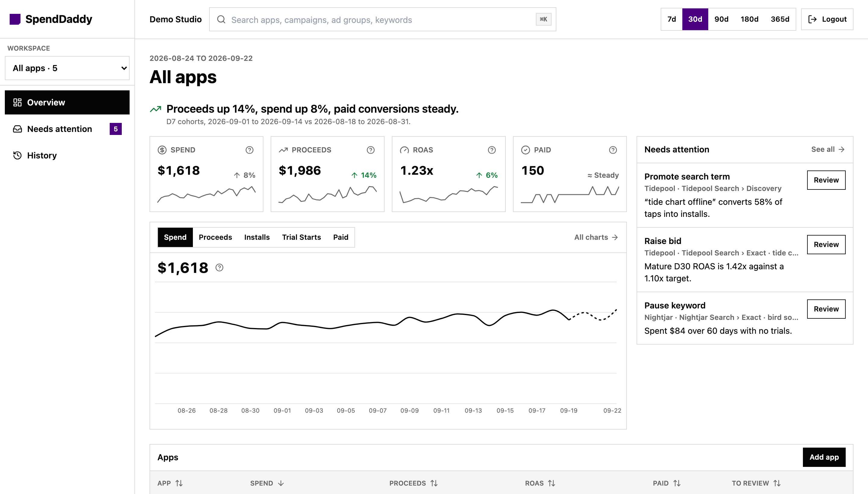Click the ⌘K shortcut badge

tap(543, 19)
